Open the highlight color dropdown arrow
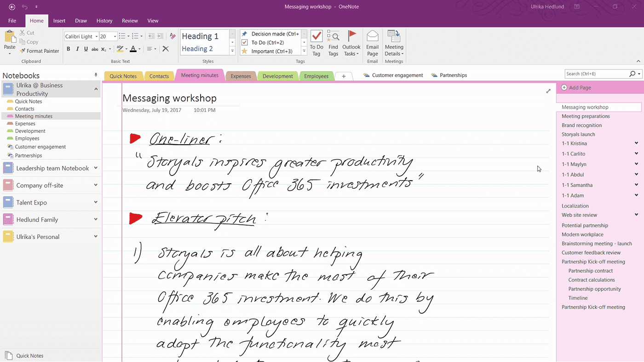 (x=126, y=49)
